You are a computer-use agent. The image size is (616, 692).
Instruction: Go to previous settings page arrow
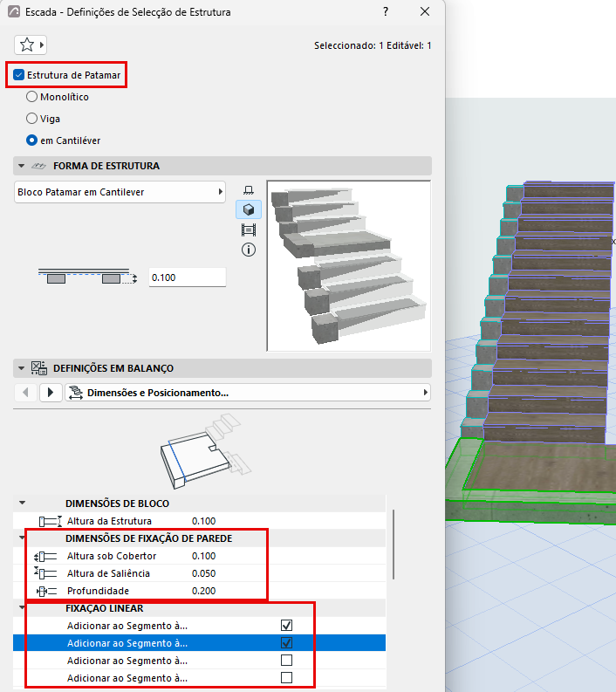click(25, 393)
